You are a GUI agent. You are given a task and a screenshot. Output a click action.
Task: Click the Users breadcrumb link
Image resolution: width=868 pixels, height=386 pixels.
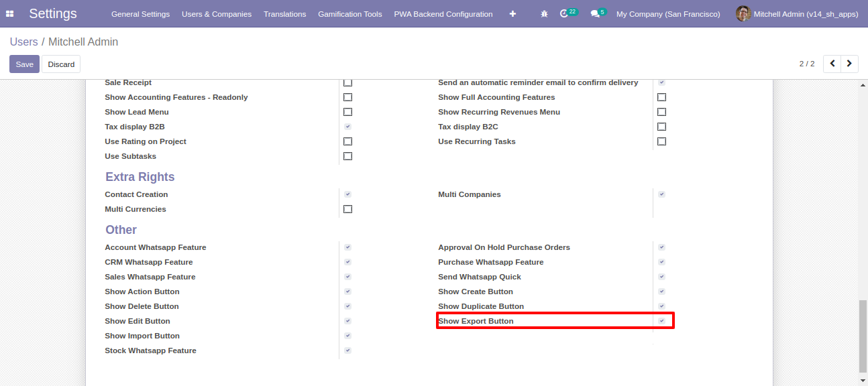click(24, 42)
